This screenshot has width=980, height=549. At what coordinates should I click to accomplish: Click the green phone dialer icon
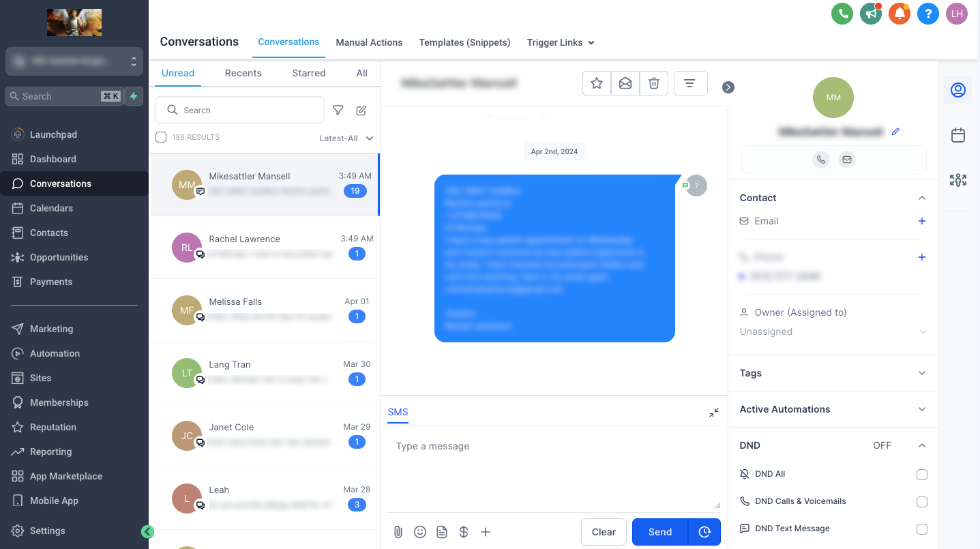pos(842,14)
